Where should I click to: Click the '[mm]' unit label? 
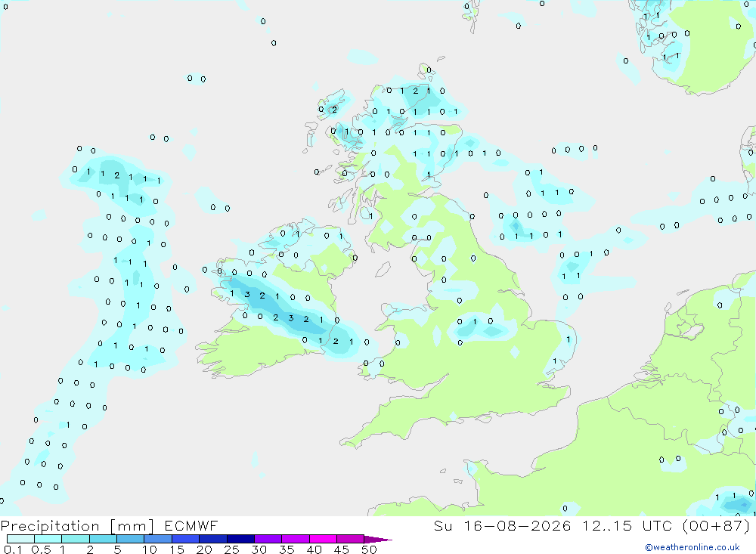(x=132, y=526)
